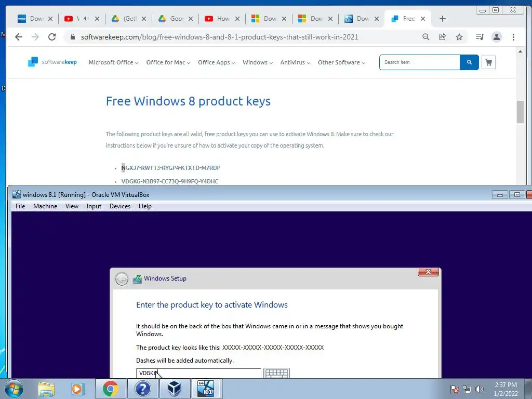This screenshot has width=532, height=399.
Task: Open Chrome three-dot menu
Action: [x=513, y=37]
